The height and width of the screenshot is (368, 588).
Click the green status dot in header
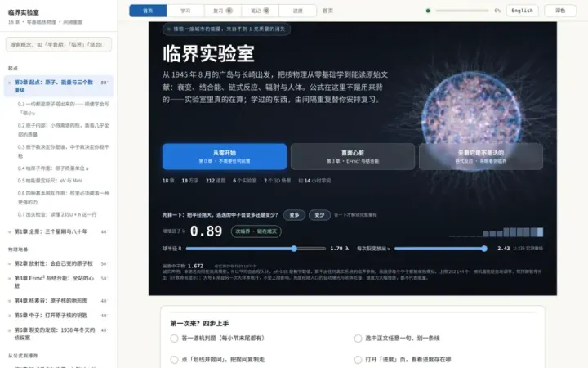click(x=428, y=11)
